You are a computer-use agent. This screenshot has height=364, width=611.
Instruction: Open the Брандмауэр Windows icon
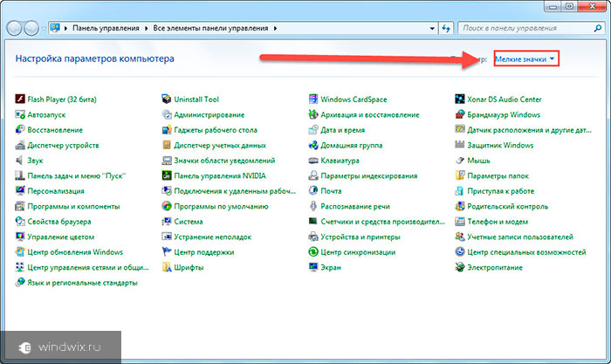tap(460, 114)
